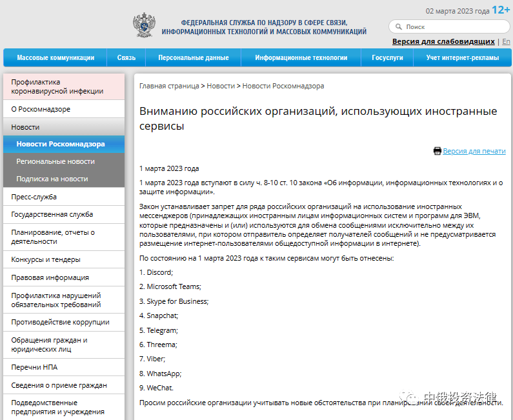Screen dimensions: 513x420
Task: Open Профилактика коронавирусной инфекции sidebar item
Action: [x=64, y=86]
